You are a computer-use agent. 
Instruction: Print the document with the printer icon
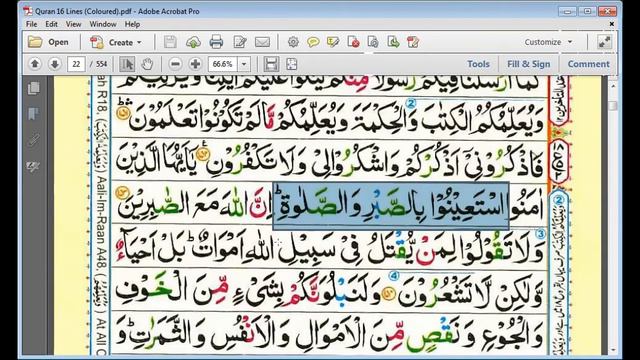216,42
